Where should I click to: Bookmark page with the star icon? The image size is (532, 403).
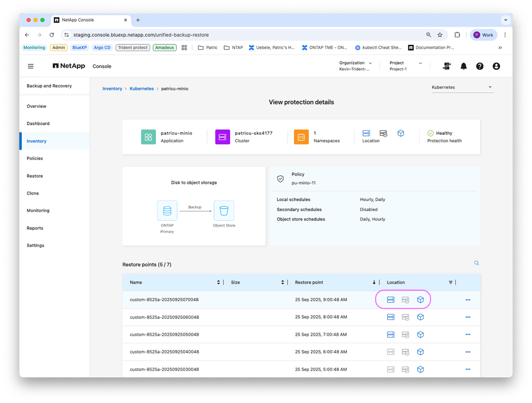[x=440, y=35]
